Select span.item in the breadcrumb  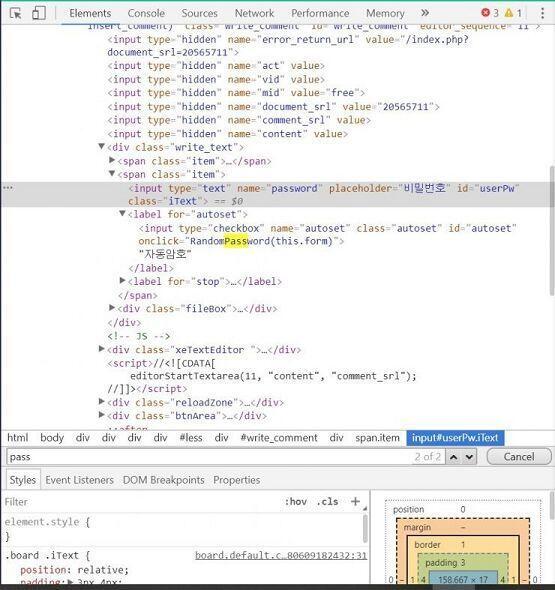click(377, 438)
